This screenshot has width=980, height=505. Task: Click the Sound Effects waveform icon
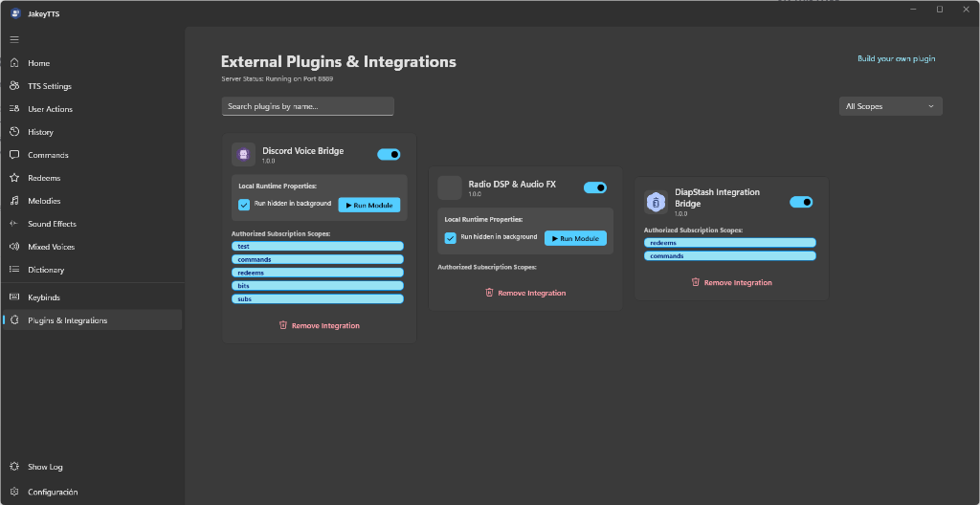(x=14, y=224)
